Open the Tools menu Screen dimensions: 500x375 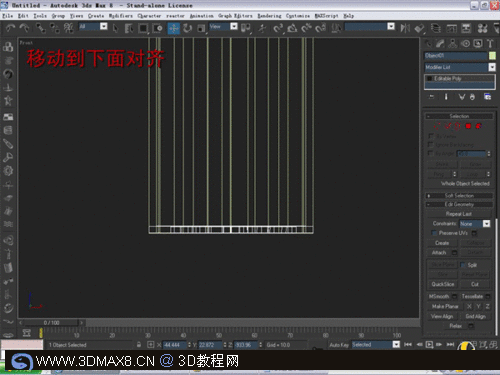click(40, 16)
